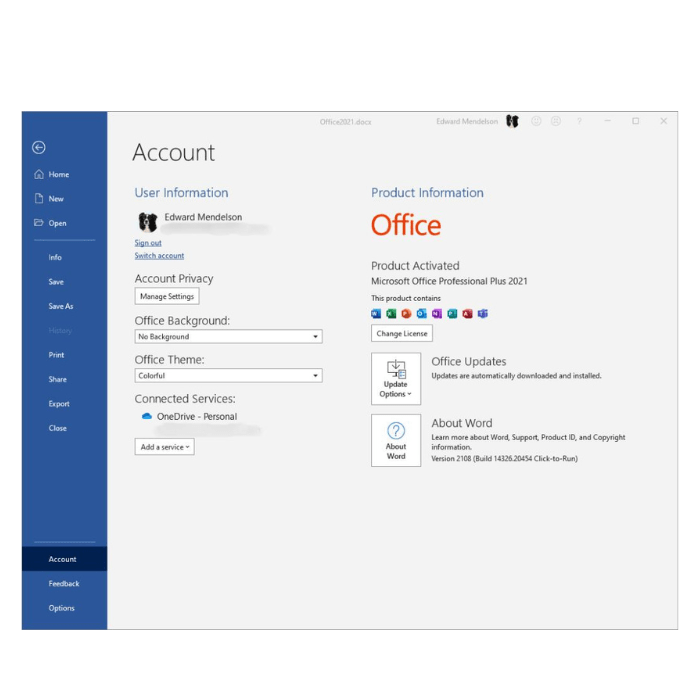Select Export in the sidebar

(59, 404)
